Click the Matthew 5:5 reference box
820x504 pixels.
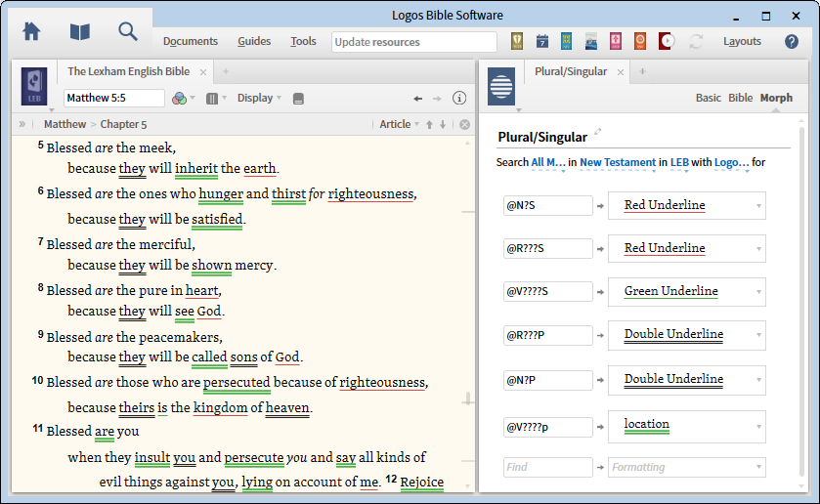pyautogui.click(x=113, y=98)
